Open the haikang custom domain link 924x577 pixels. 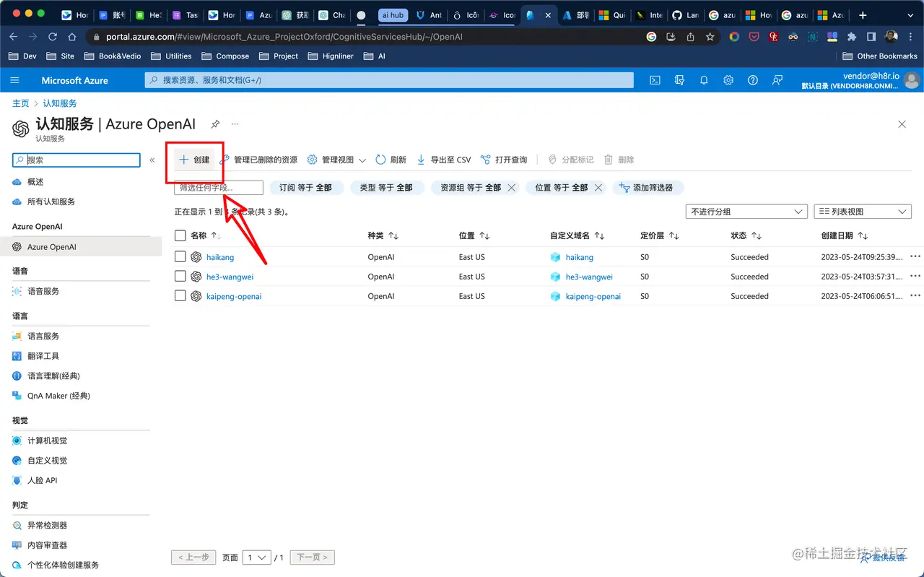pyautogui.click(x=580, y=257)
